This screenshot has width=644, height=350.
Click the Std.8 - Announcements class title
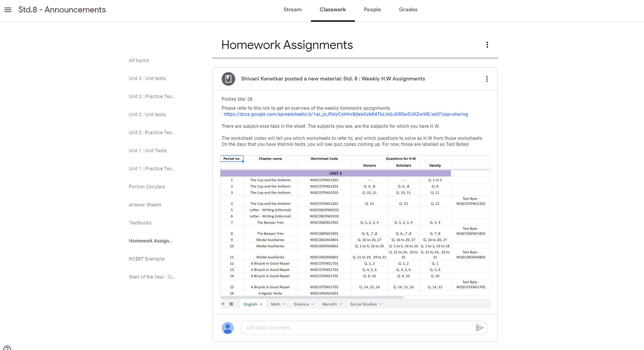62,10
